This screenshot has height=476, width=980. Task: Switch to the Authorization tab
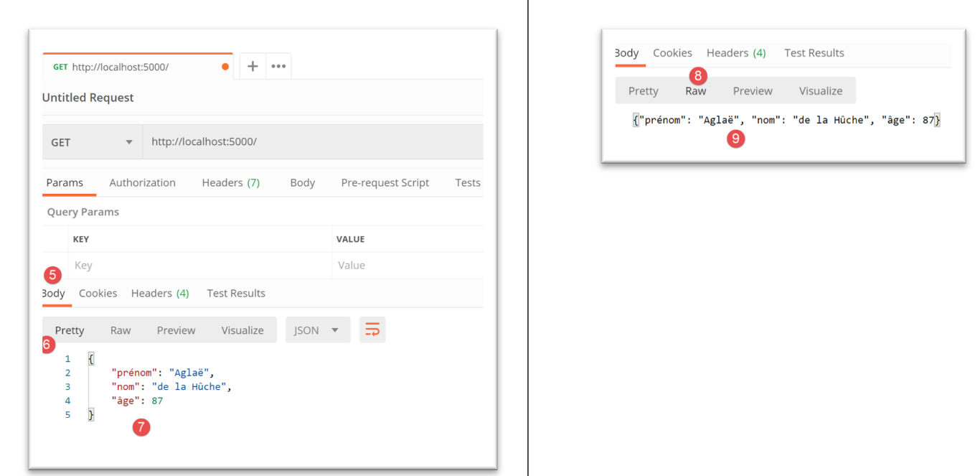click(x=142, y=183)
